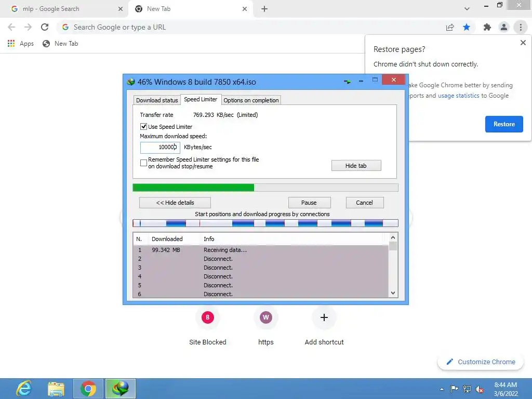This screenshot has height=399, width=532.
Task: Show hidden tray icons arrow
Action: pyautogui.click(x=442, y=389)
